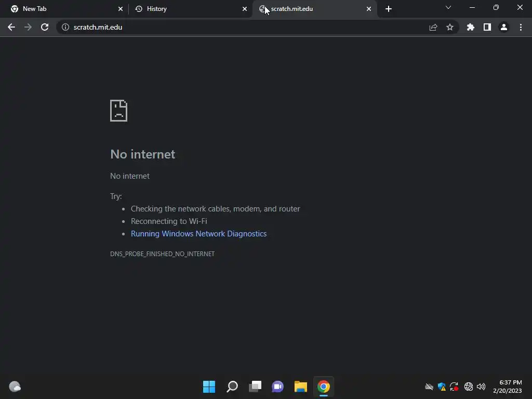Screen dimensions: 532x399
Task: Reload the scratch.mit.edu page
Action: [45, 27]
